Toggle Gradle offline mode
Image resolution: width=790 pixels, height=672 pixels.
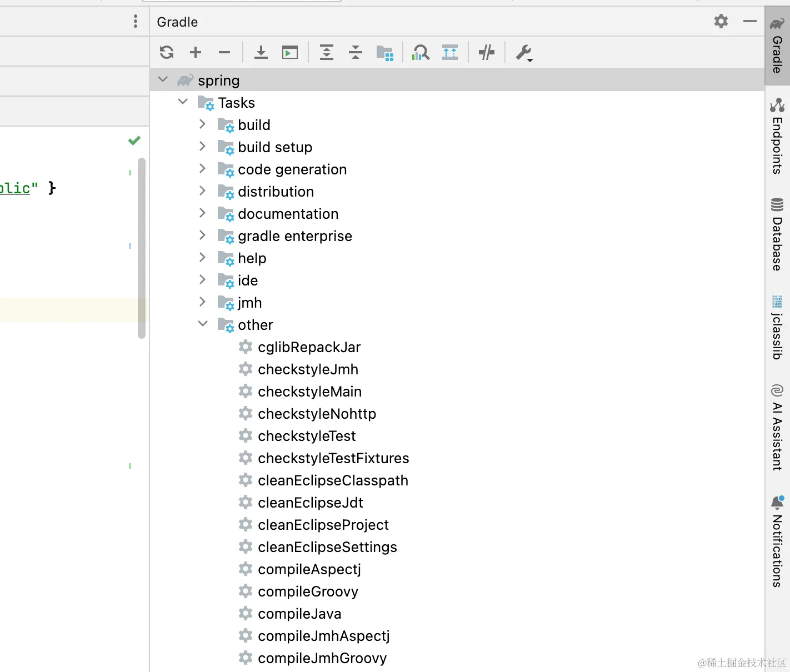[x=487, y=52]
